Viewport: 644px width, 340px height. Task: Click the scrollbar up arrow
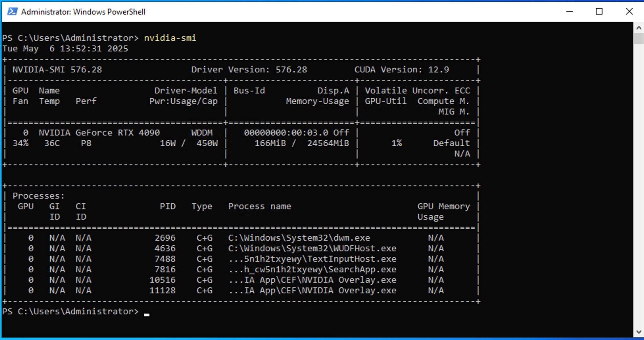639,28
